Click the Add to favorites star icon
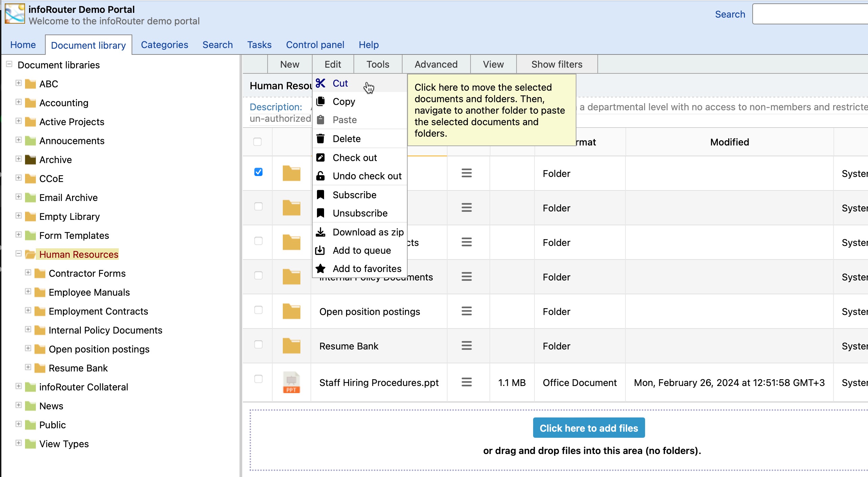Viewport: 868px width, 477px height. pyautogui.click(x=320, y=268)
